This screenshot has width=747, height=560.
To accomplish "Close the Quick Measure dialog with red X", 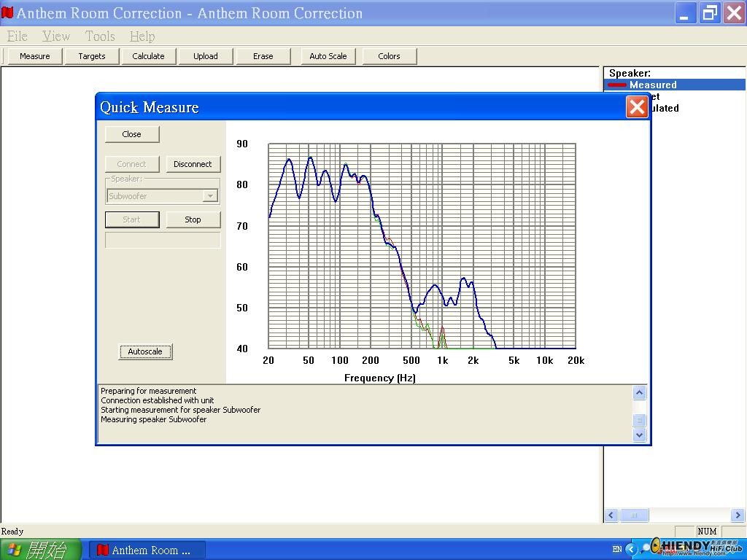I will click(x=637, y=106).
